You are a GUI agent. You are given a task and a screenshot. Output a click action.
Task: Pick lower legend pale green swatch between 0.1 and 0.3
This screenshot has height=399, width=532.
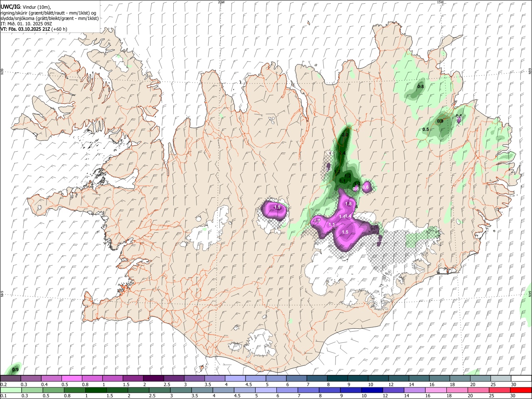(x=11, y=390)
